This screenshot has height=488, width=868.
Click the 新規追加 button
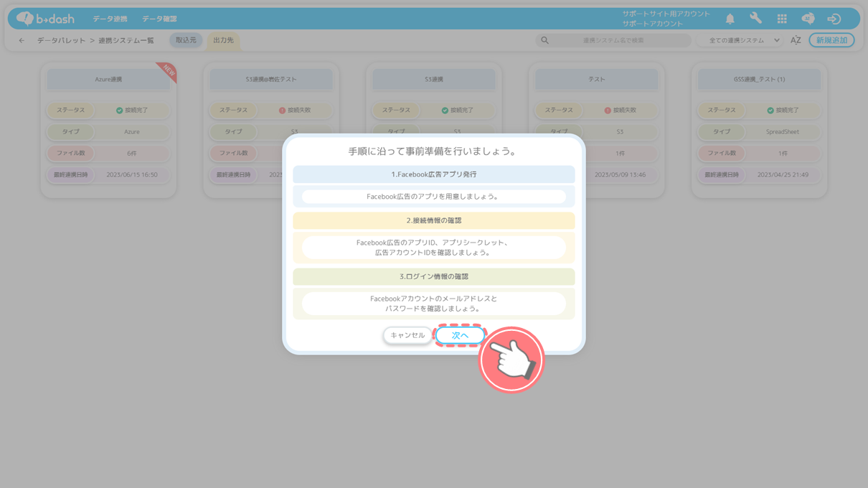pyautogui.click(x=831, y=40)
